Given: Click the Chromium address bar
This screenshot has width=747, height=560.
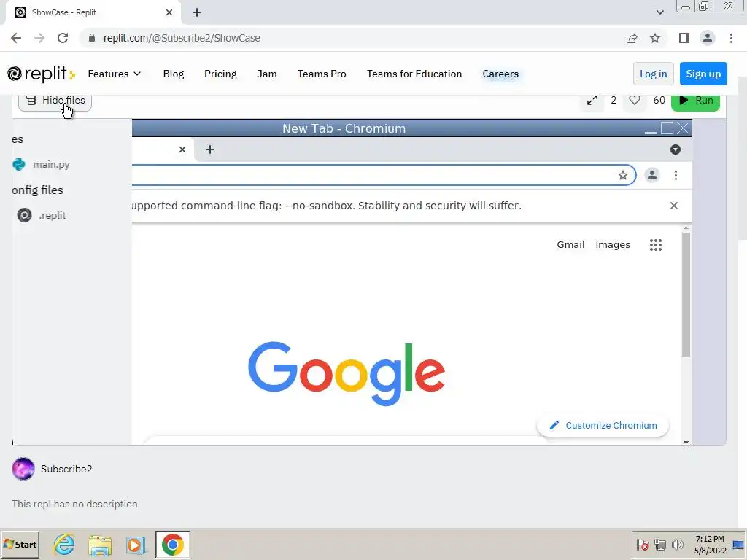Looking at the screenshot, I should tap(384, 175).
